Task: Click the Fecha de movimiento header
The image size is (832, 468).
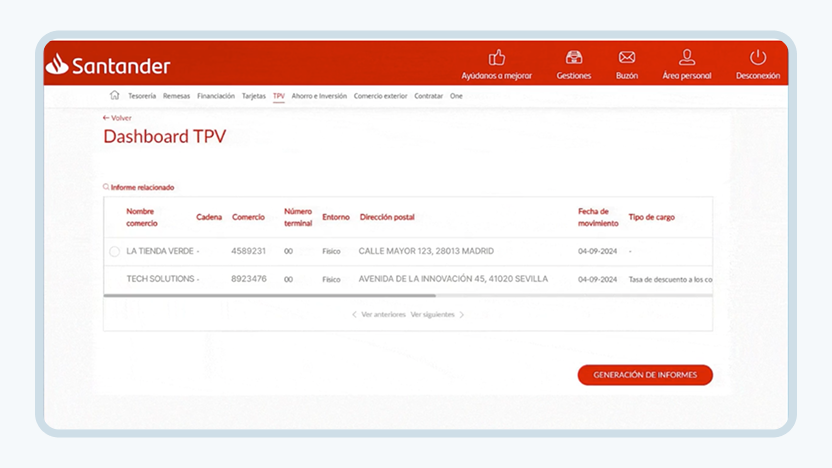Action: click(598, 217)
